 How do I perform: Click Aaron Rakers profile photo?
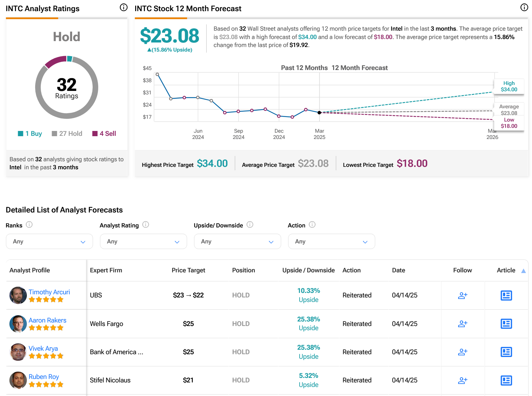(x=18, y=324)
